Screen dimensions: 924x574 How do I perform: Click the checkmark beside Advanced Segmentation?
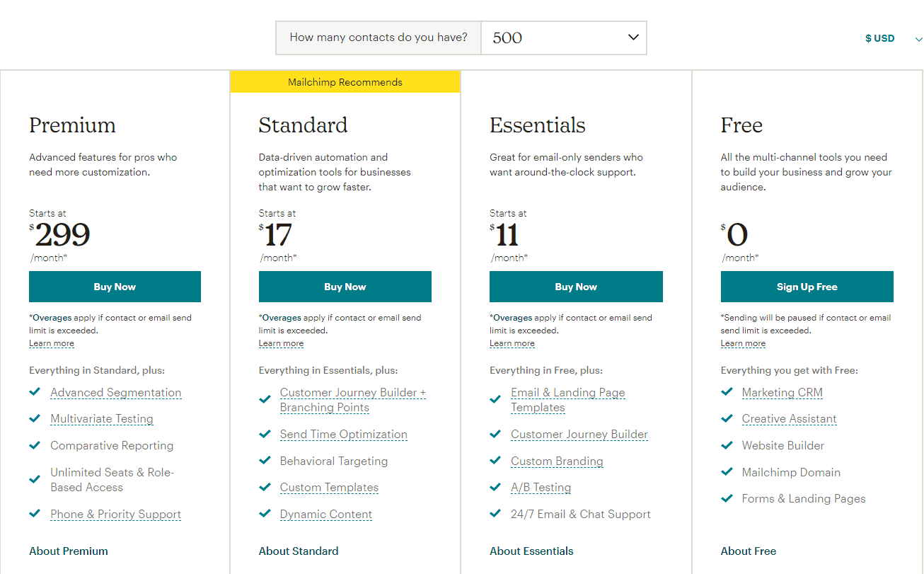tap(35, 391)
